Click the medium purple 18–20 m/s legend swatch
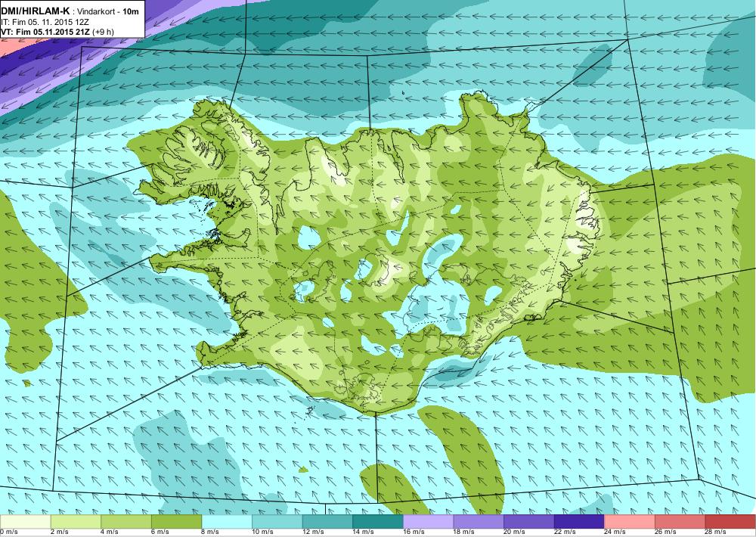 [x=479, y=522]
